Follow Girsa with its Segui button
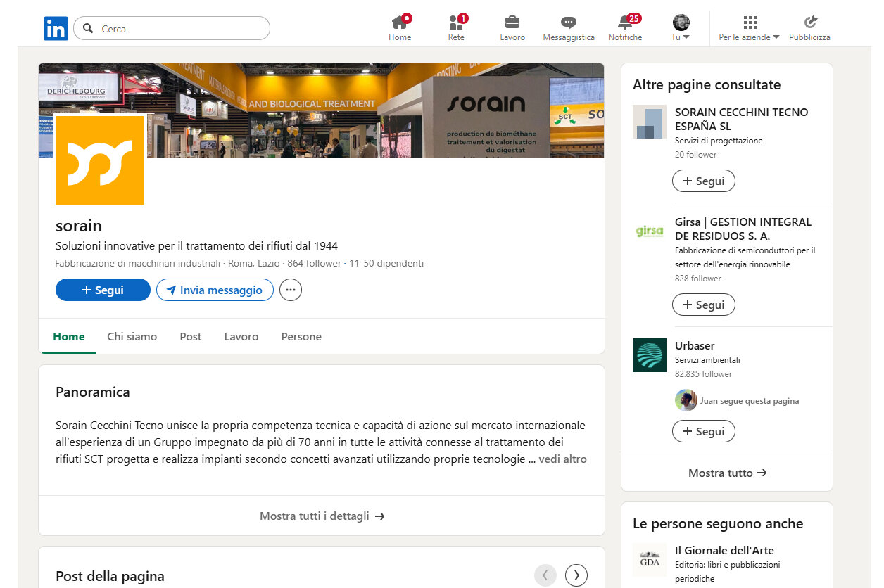This screenshot has width=884, height=588. [x=704, y=305]
